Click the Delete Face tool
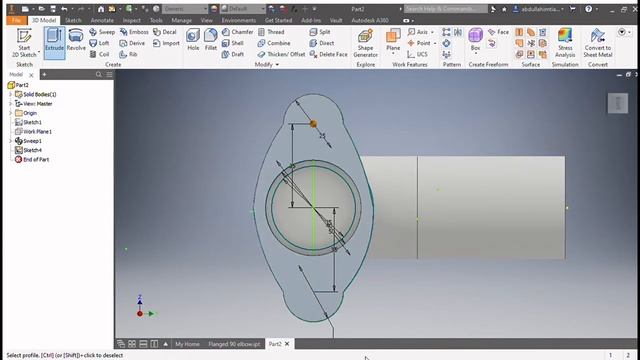This screenshot has width=640, height=360. (x=329, y=54)
